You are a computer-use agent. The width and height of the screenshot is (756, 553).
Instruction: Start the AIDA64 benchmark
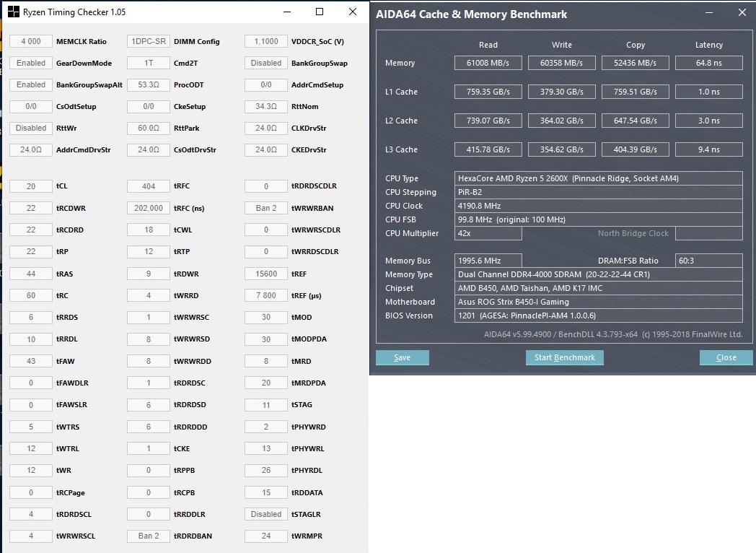[565, 357]
